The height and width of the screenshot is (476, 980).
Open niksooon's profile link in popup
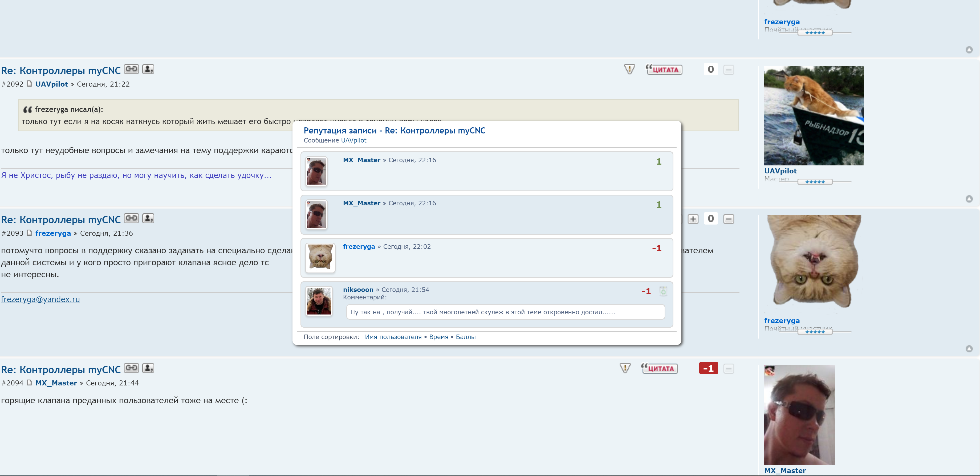[x=357, y=290]
